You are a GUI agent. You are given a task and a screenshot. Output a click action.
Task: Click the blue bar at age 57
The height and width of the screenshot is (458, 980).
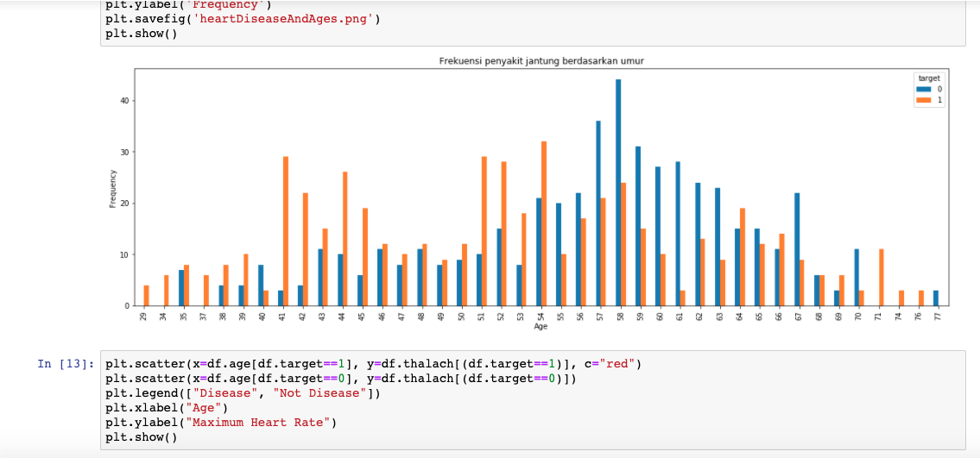(x=598, y=213)
